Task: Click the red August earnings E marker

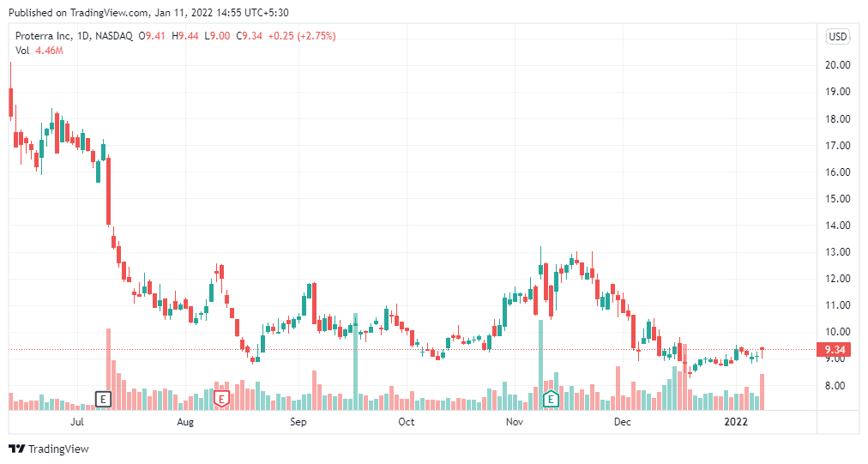Action: point(221,399)
